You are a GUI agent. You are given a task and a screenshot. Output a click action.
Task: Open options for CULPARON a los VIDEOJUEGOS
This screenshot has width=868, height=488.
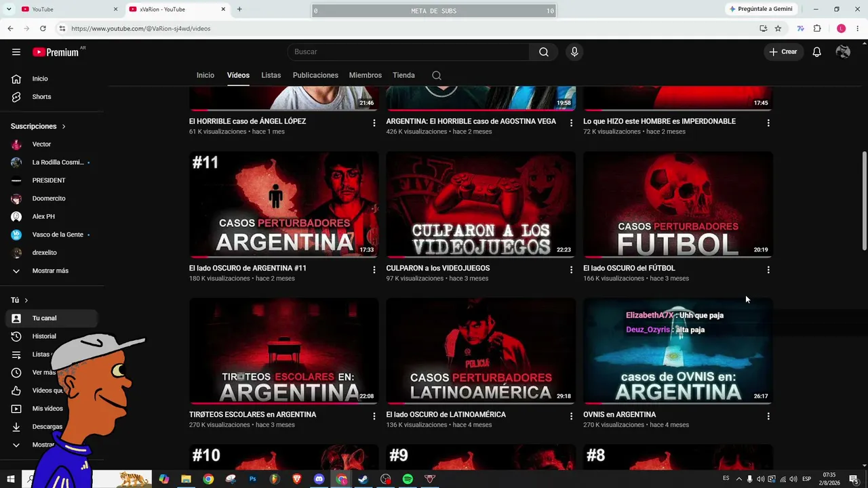click(x=571, y=270)
